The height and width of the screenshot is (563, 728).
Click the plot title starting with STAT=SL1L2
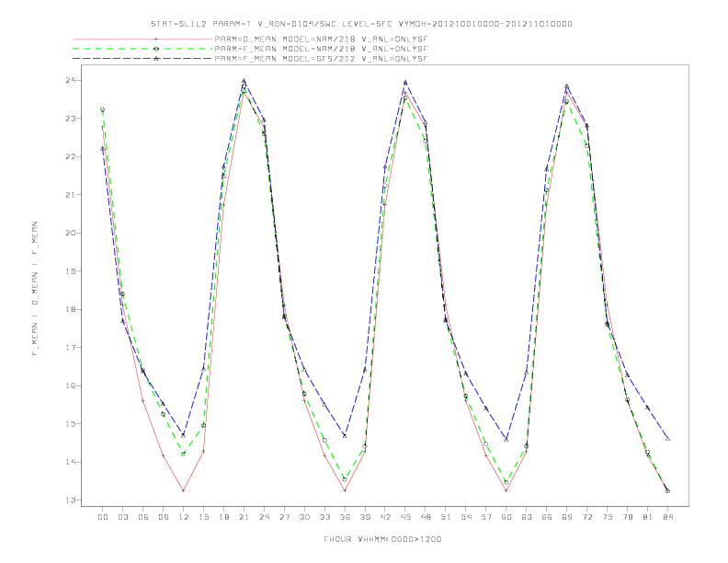pyautogui.click(x=361, y=24)
